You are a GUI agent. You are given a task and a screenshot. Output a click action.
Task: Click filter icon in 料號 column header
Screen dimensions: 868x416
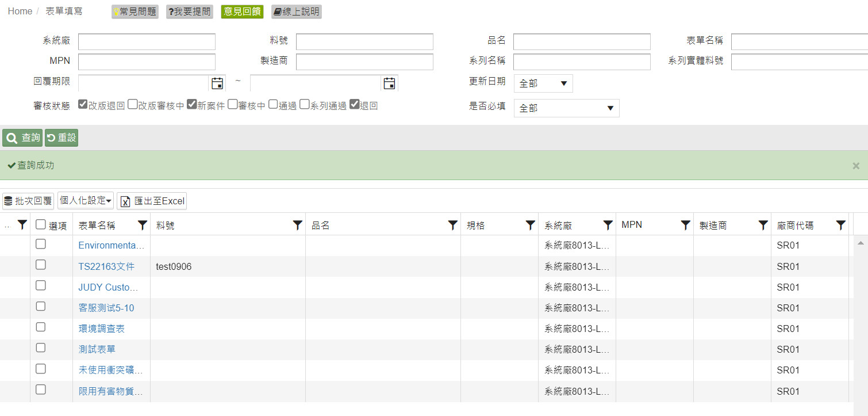pyautogui.click(x=297, y=225)
